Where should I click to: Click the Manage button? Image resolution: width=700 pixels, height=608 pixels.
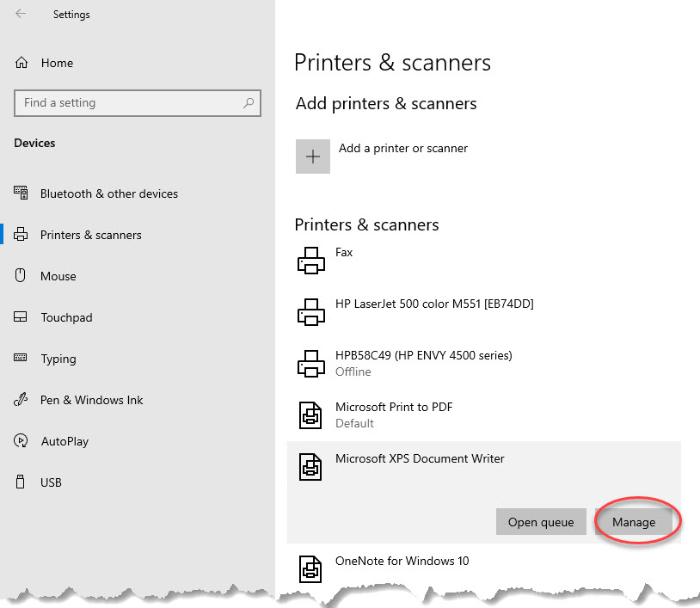point(634,521)
